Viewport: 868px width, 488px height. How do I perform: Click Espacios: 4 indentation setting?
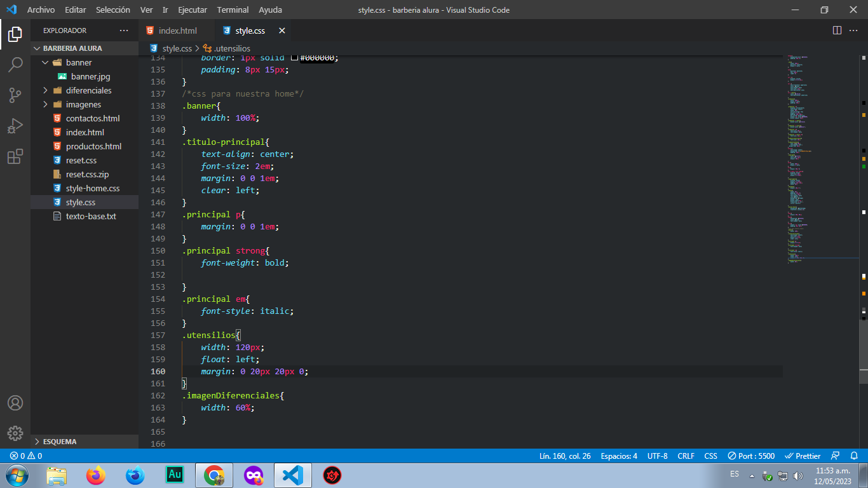[619, 456]
